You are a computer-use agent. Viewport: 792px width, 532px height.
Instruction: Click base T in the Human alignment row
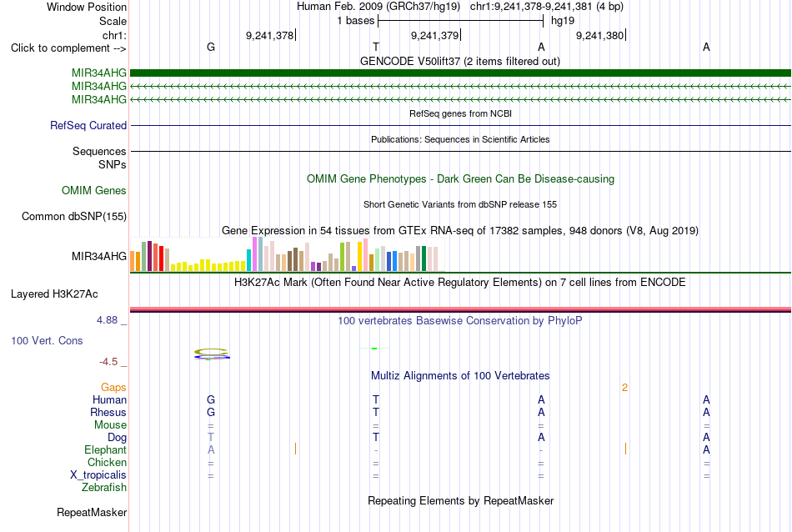pyautogui.click(x=376, y=399)
